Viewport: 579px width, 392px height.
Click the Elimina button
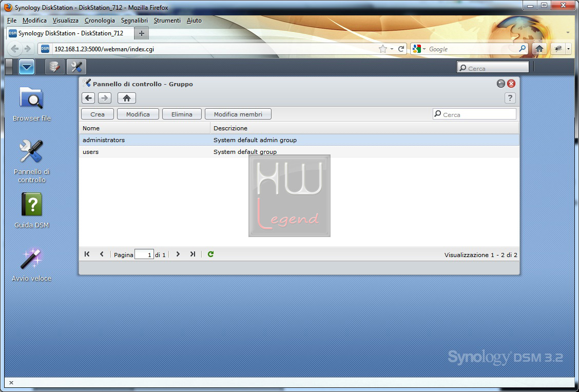point(182,114)
